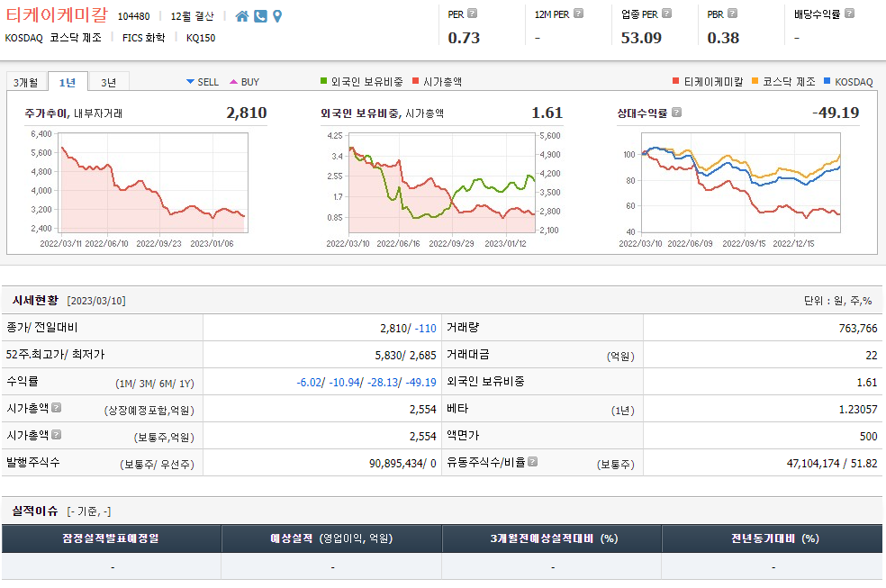Click the KQ150 index label
Screen dimensions: 886x588
(x=201, y=38)
